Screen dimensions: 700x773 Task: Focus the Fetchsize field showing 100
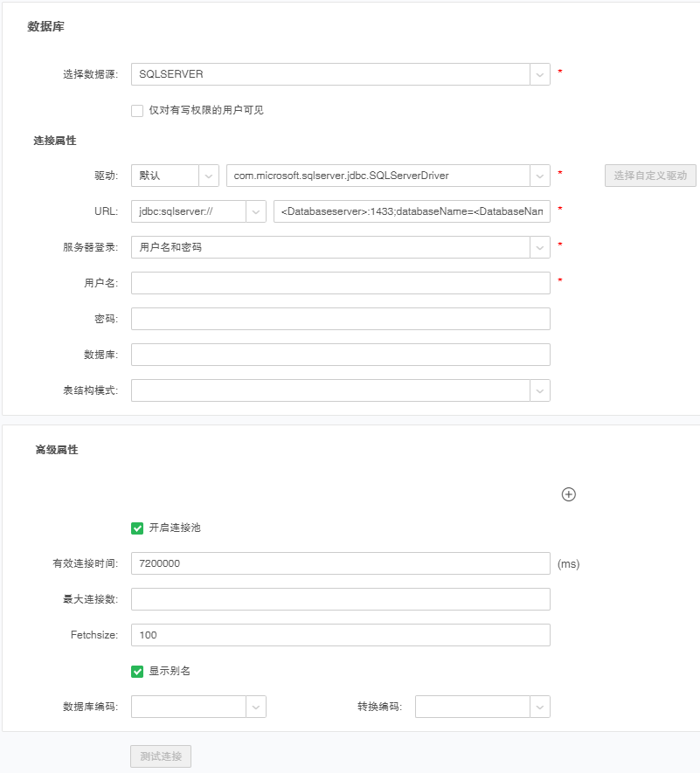point(340,635)
